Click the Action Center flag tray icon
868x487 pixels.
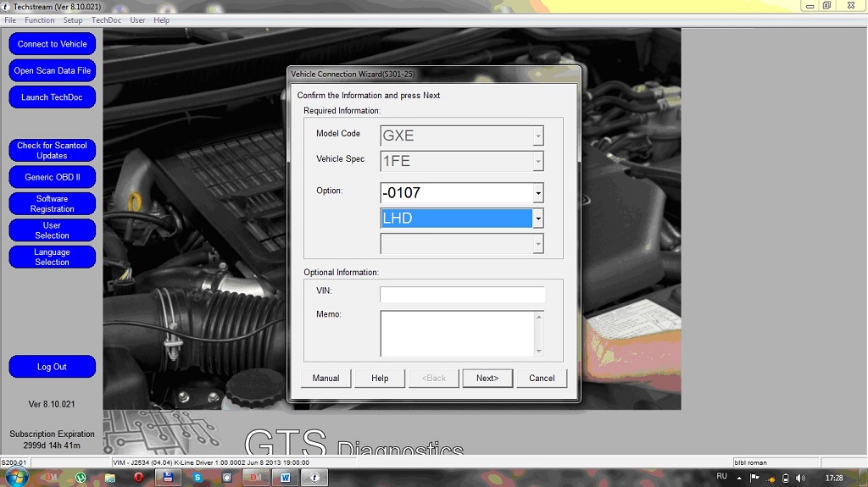tap(754, 478)
